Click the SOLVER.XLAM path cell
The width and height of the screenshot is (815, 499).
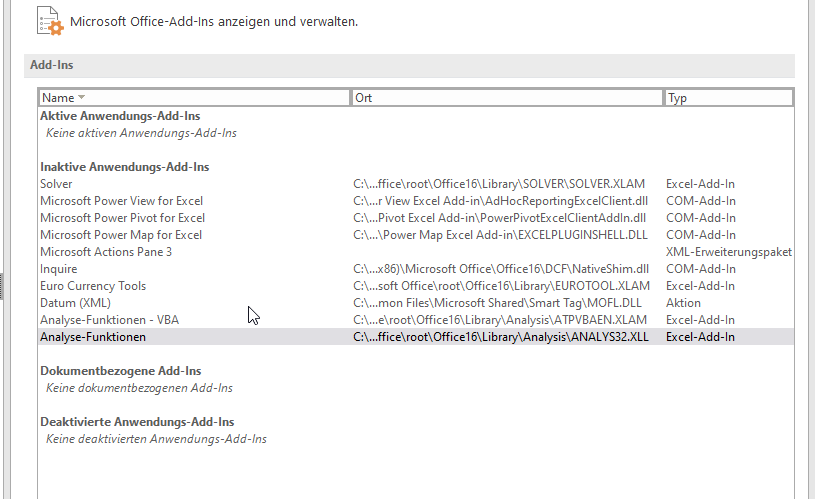tap(499, 184)
